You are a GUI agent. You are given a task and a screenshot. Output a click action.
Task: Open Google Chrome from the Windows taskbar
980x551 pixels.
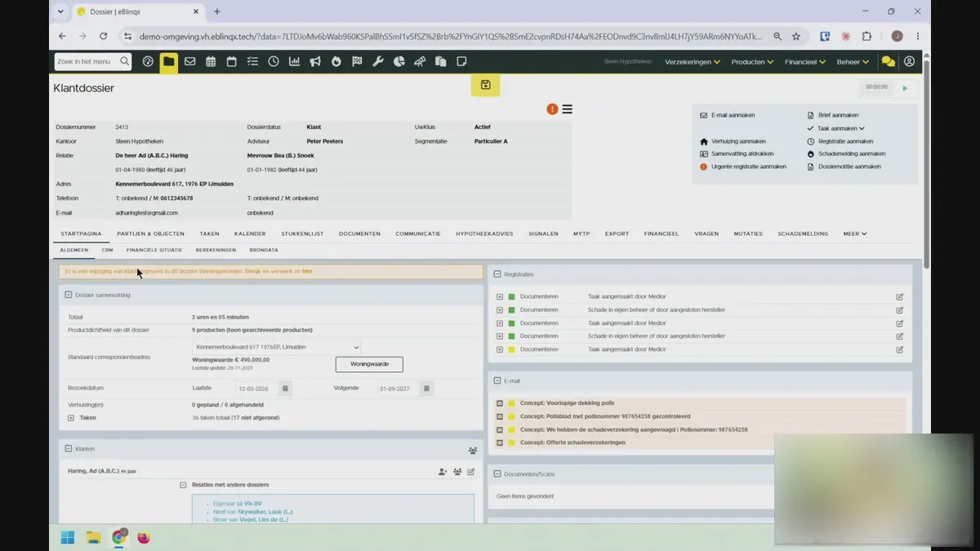pos(119,537)
